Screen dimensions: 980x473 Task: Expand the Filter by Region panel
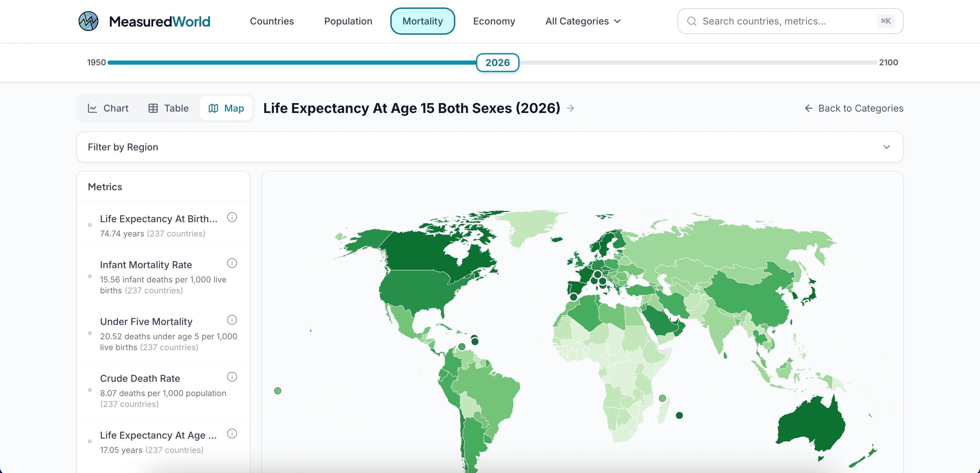[489, 147]
